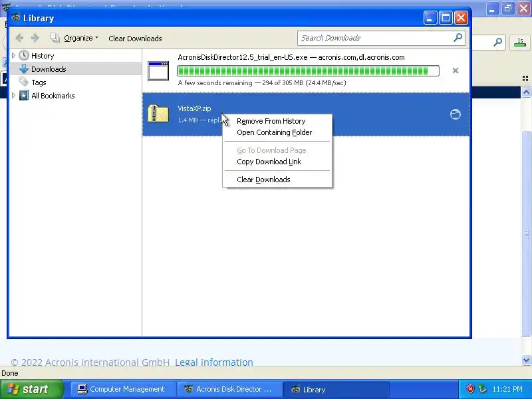Click the browser search magnifier behind Library
Viewport: 532px width, 399px height.
[x=497, y=42]
